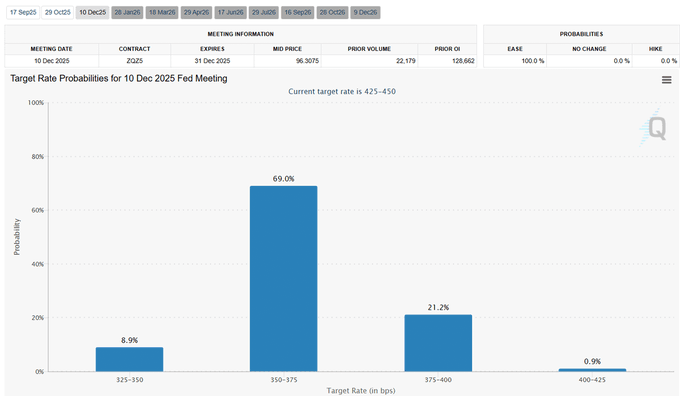Click the 21.2% bar for 375-400
The height and width of the screenshot is (396, 680).
pos(438,343)
